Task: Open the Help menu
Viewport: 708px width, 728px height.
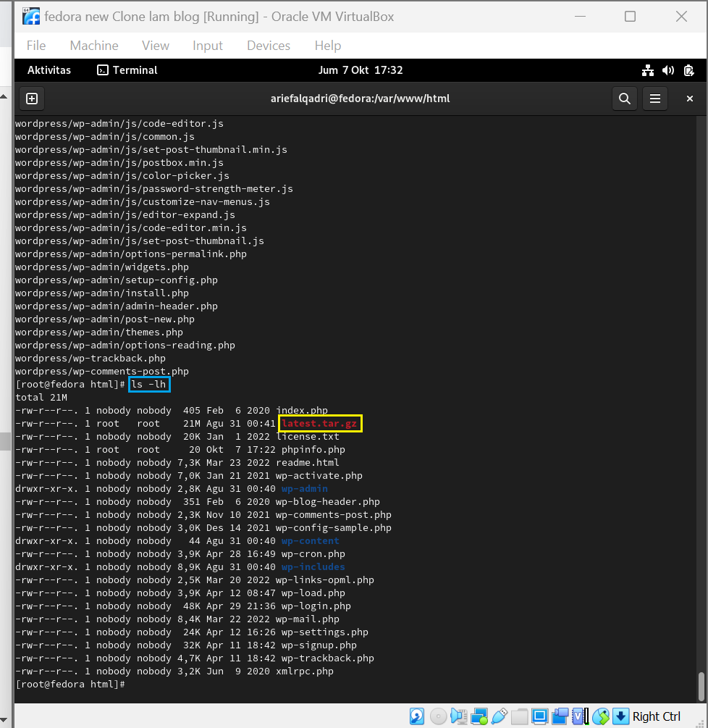Action: click(327, 46)
